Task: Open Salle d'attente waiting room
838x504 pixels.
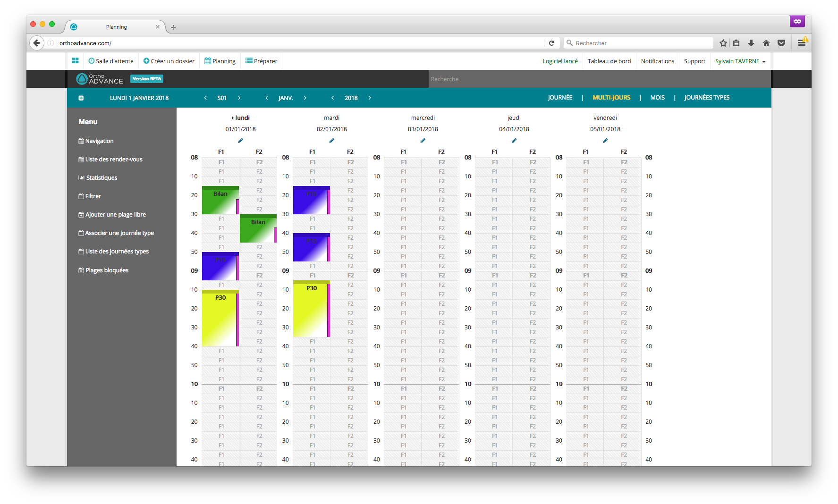Action: [111, 61]
